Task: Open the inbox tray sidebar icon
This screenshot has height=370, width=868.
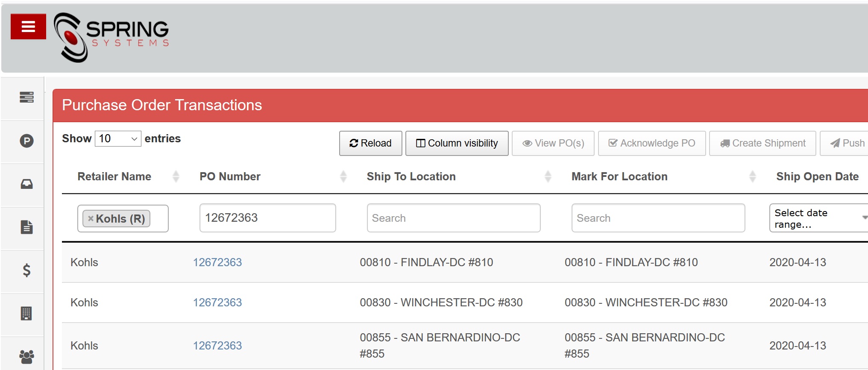Action: 26,184
